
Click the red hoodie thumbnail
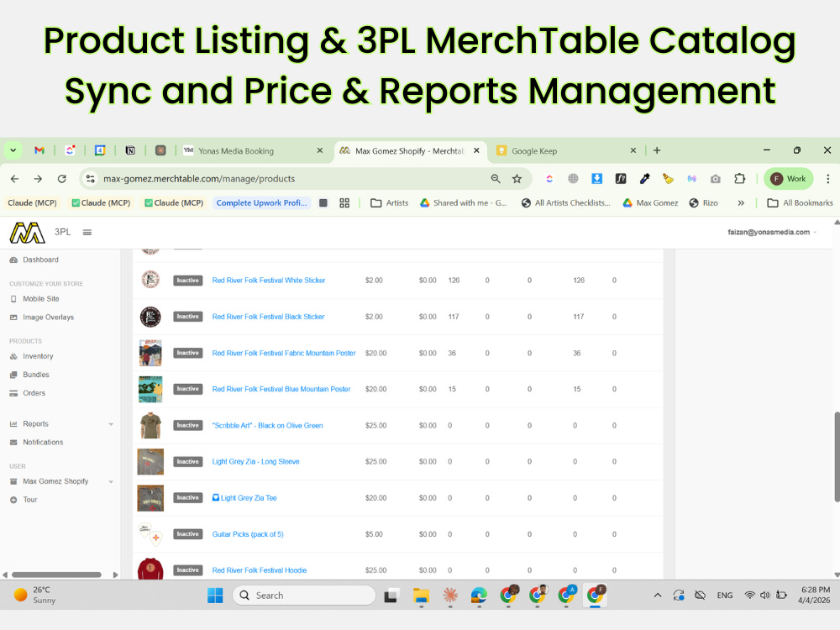150,569
